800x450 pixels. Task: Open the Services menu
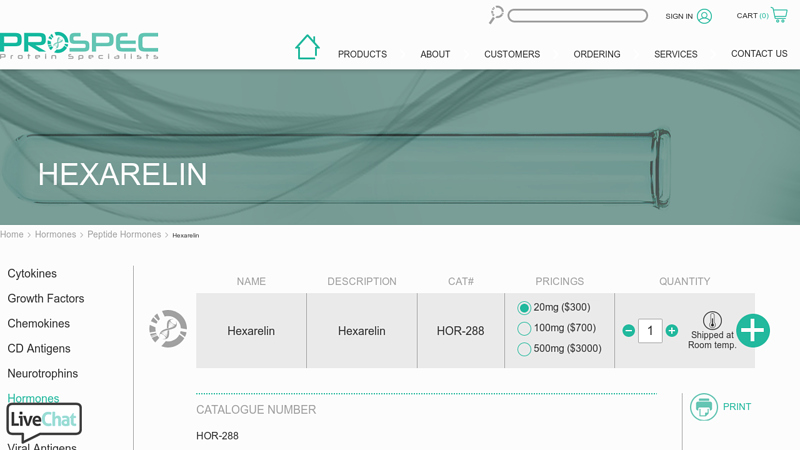pyautogui.click(x=676, y=54)
